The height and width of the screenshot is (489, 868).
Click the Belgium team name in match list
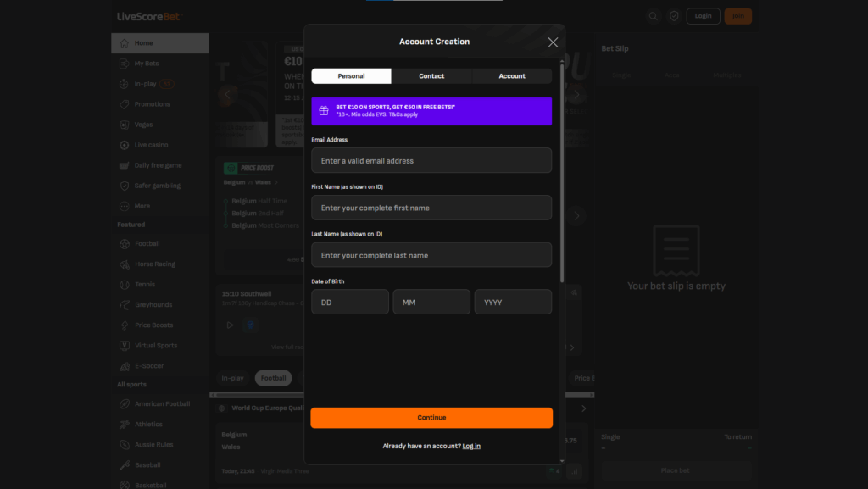[x=234, y=435]
